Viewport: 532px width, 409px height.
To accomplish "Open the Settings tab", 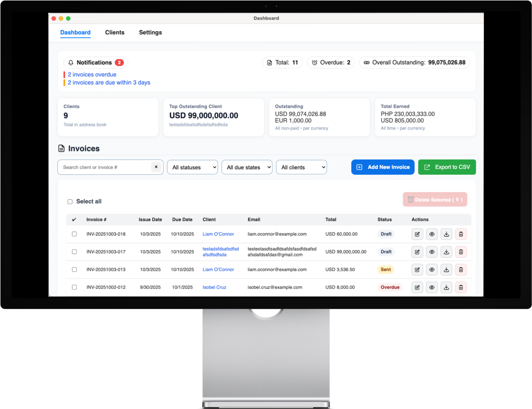I will (150, 32).
